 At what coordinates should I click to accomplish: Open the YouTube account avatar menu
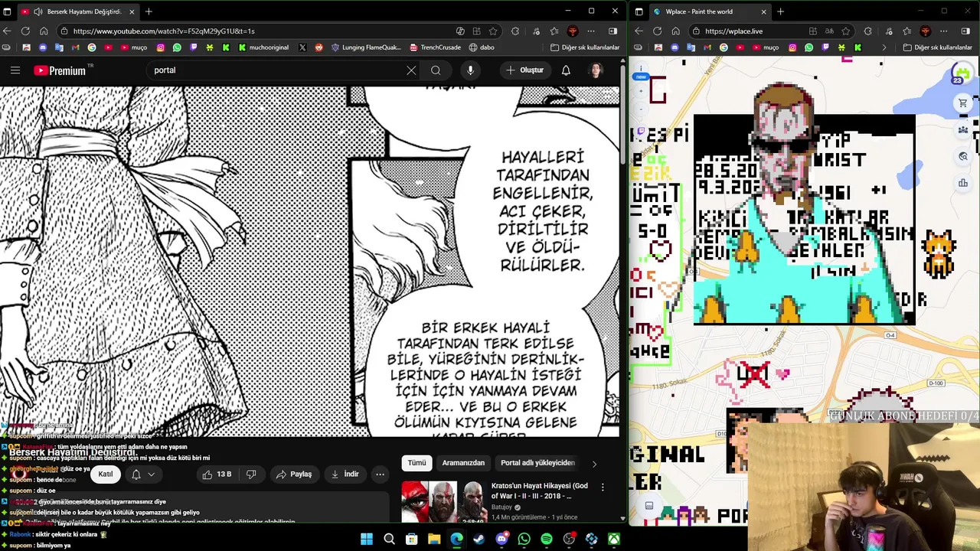point(596,70)
